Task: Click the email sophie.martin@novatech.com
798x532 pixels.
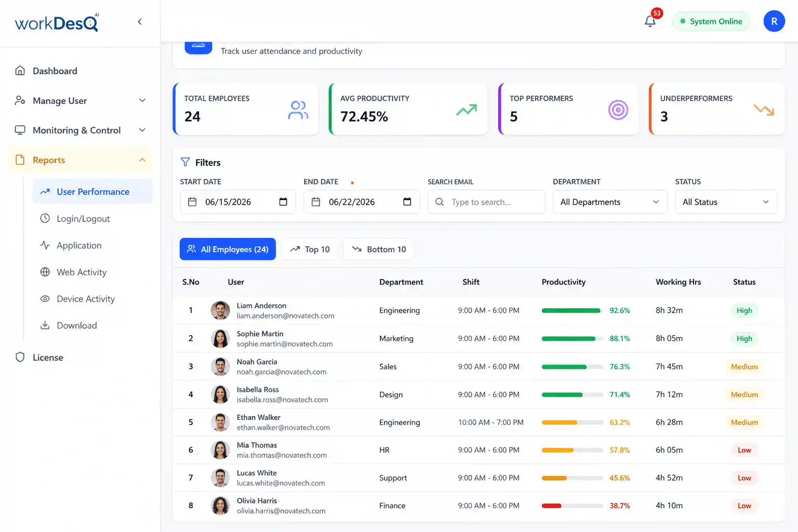Action: coord(285,344)
